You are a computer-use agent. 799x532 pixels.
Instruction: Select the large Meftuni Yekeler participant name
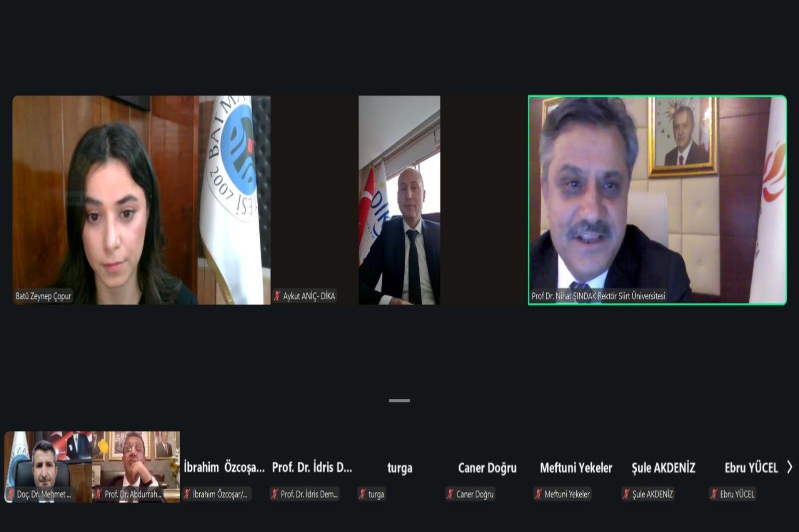pyautogui.click(x=575, y=468)
